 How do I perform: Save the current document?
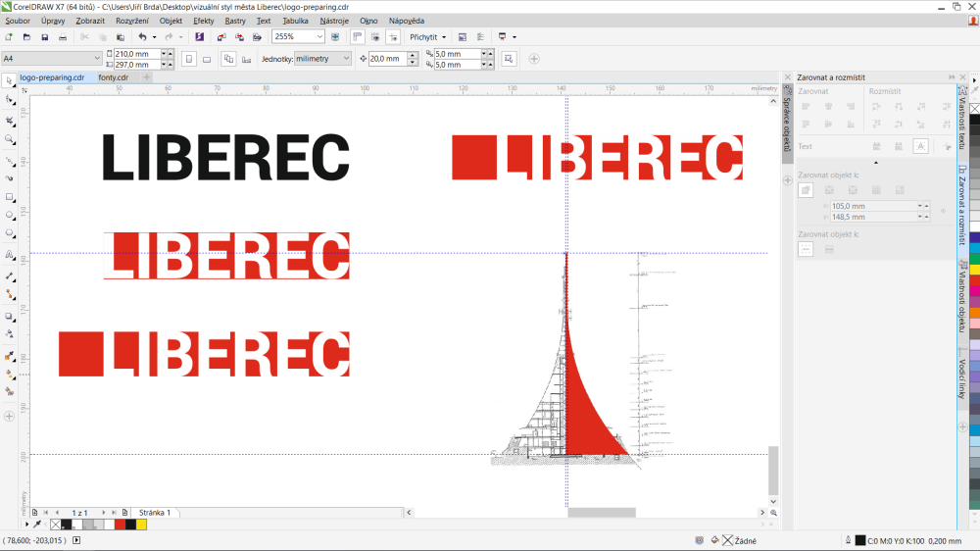pos(44,37)
